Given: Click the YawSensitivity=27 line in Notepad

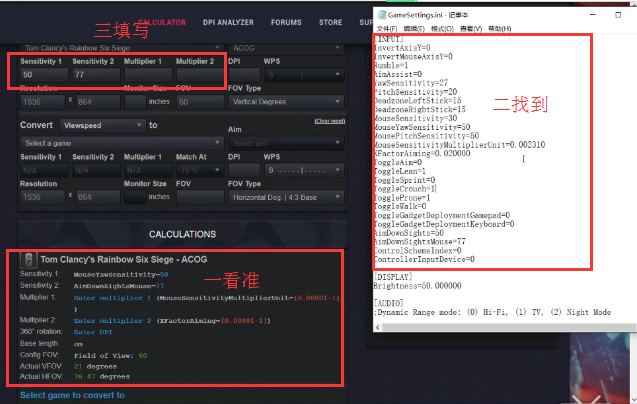Looking at the screenshot, I should tap(411, 83).
